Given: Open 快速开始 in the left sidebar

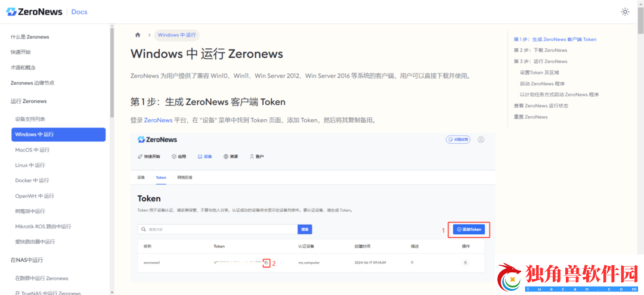Looking at the screenshot, I should (x=20, y=52).
